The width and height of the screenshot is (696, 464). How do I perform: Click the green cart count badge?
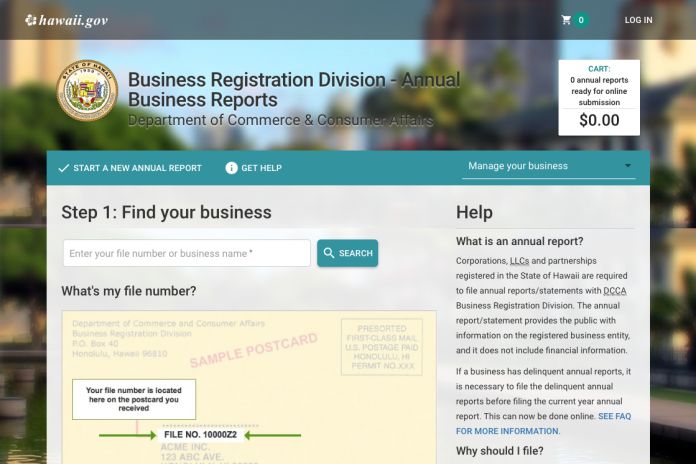(581, 20)
